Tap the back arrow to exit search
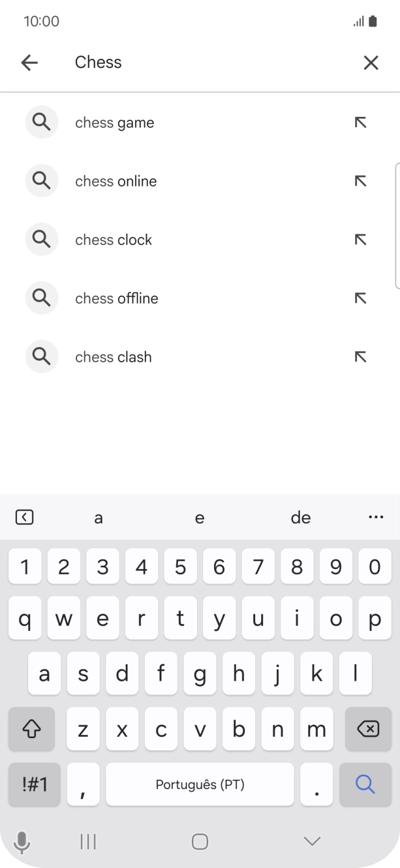Screen dimensions: 400x868 coord(29,62)
